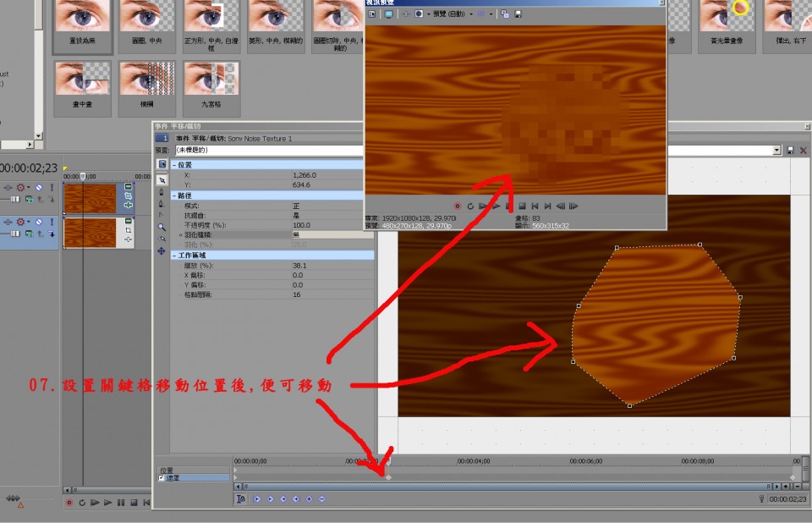Viewport: 812px width, 523px height.
Task: Save the preview snapshot to file
Action: coord(518,14)
